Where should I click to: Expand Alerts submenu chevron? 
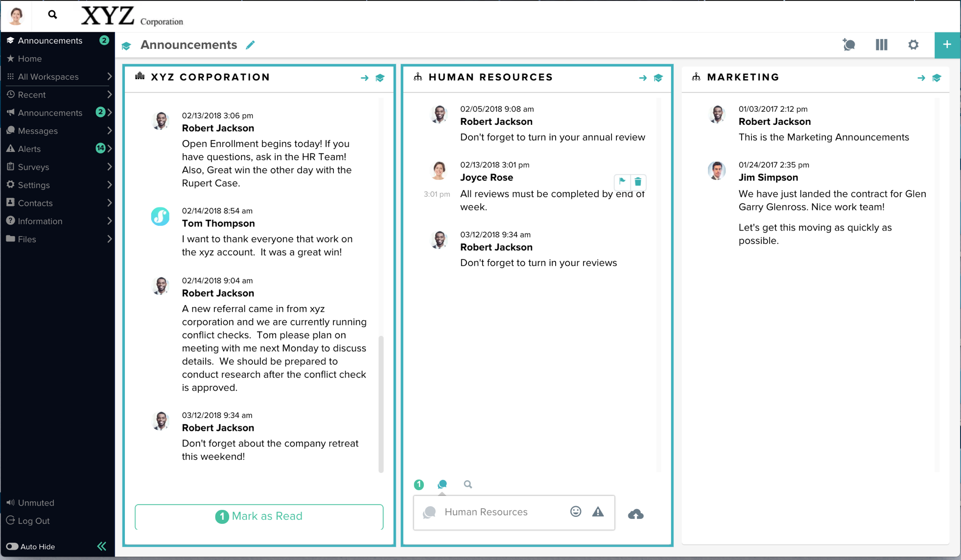pyautogui.click(x=109, y=148)
